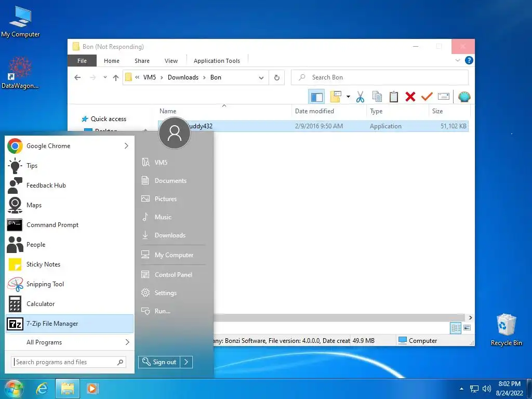
Task: Open Google Chrome from Start menu
Action: coord(70,146)
